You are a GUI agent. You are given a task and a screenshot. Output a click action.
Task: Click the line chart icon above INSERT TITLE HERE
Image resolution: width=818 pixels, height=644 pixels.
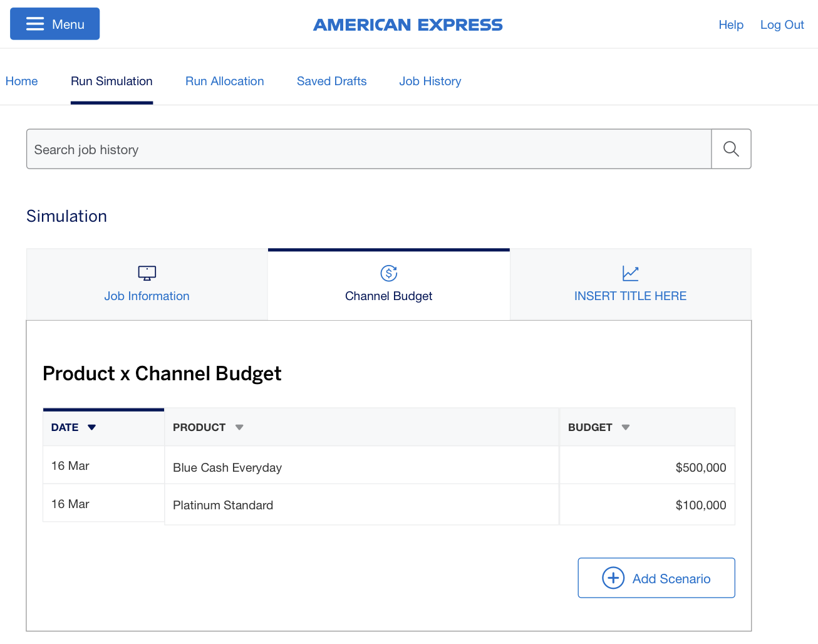pos(631,273)
